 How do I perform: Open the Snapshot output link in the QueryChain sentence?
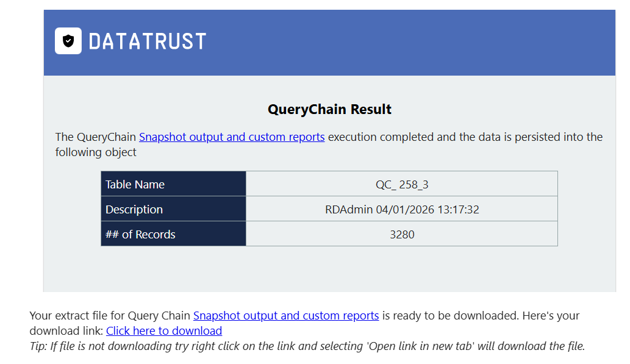pyautogui.click(x=232, y=137)
